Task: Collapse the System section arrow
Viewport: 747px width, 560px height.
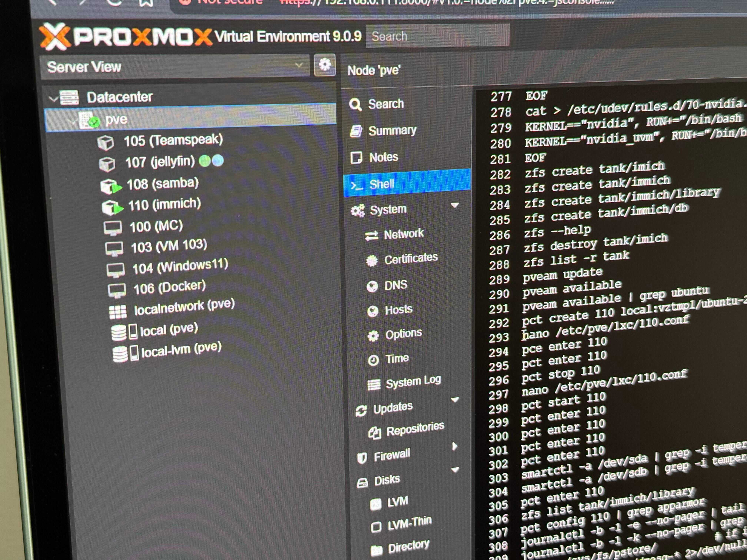Action: [455, 205]
